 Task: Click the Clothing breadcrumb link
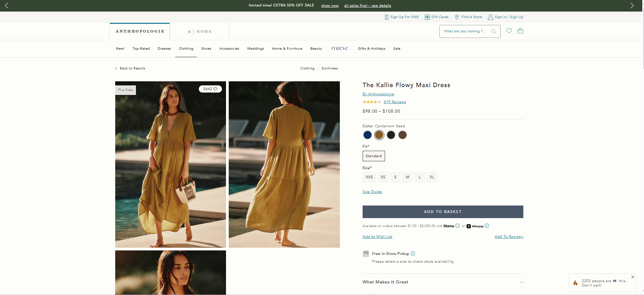307,68
